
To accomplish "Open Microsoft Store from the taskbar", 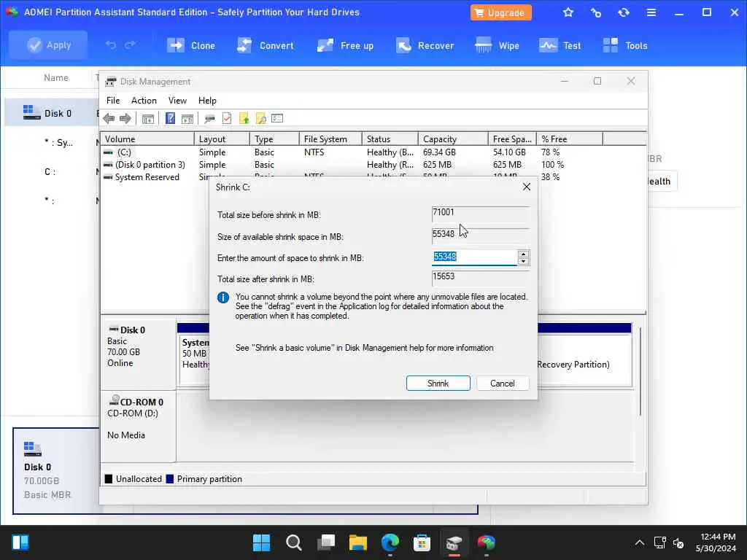I will (x=422, y=542).
